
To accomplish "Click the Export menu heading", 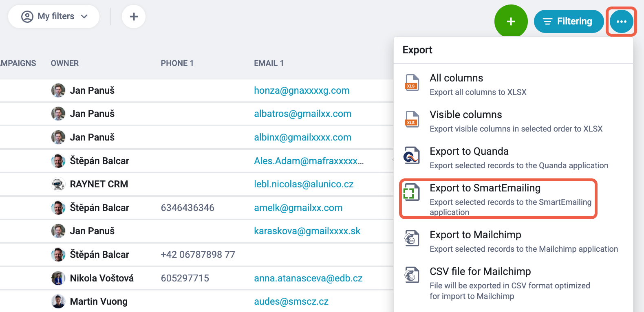I will coord(417,50).
